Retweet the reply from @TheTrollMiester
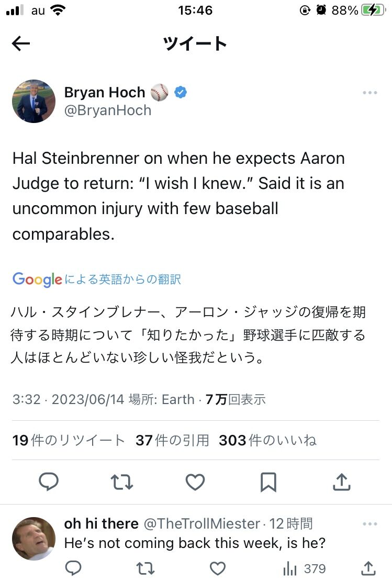392x582 pixels. point(145,568)
